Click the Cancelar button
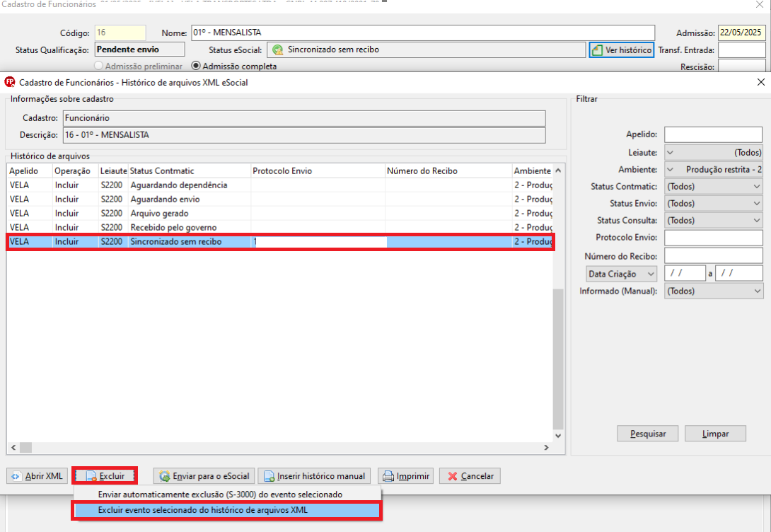771x532 pixels. click(470, 476)
